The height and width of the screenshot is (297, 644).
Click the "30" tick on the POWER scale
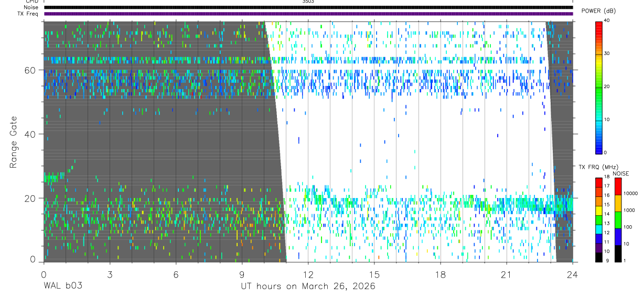coord(607,53)
